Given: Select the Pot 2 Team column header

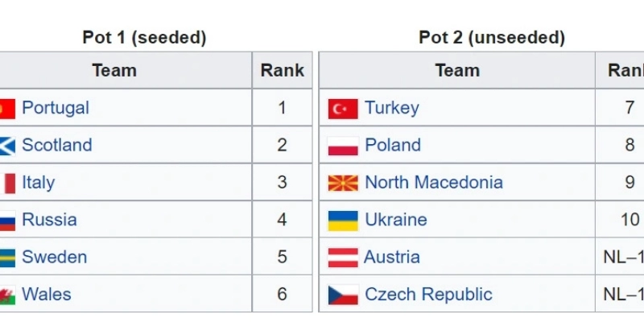Looking at the screenshot, I should [x=457, y=70].
